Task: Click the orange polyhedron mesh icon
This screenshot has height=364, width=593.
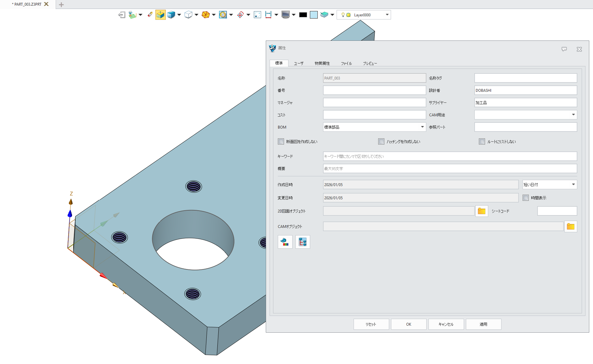Action: [205, 15]
